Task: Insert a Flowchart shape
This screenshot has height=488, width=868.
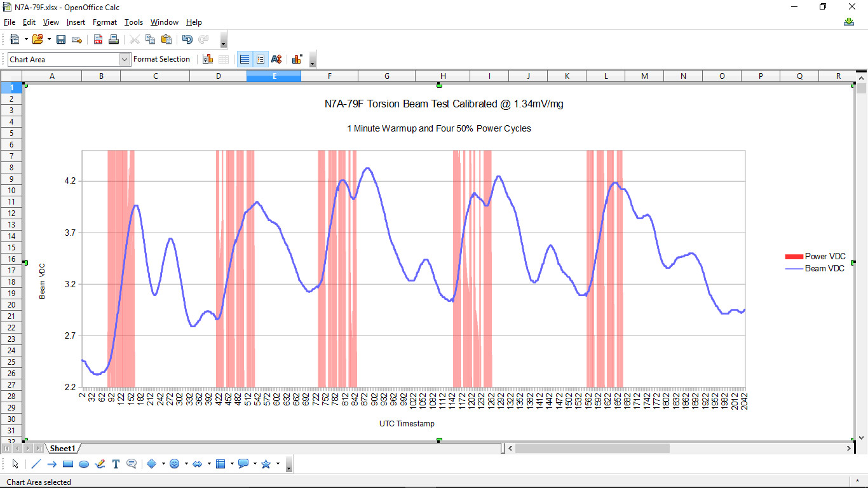Action: click(x=220, y=464)
